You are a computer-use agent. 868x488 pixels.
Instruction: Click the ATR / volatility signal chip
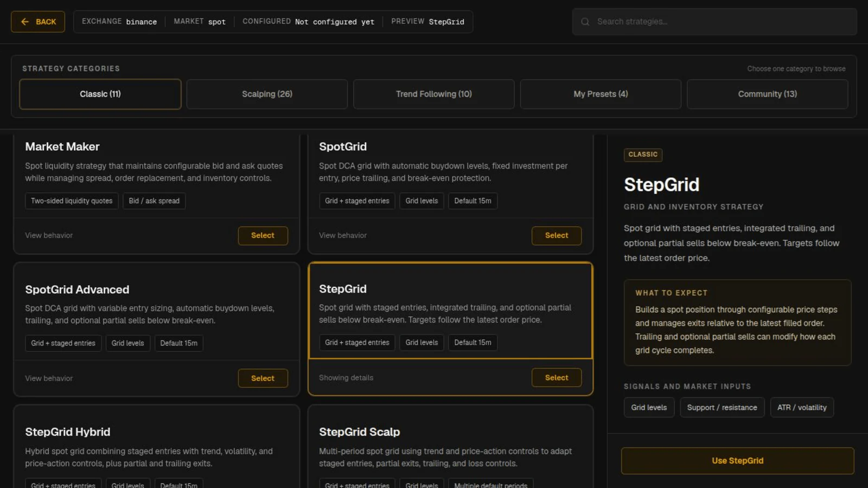tap(802, 408)
